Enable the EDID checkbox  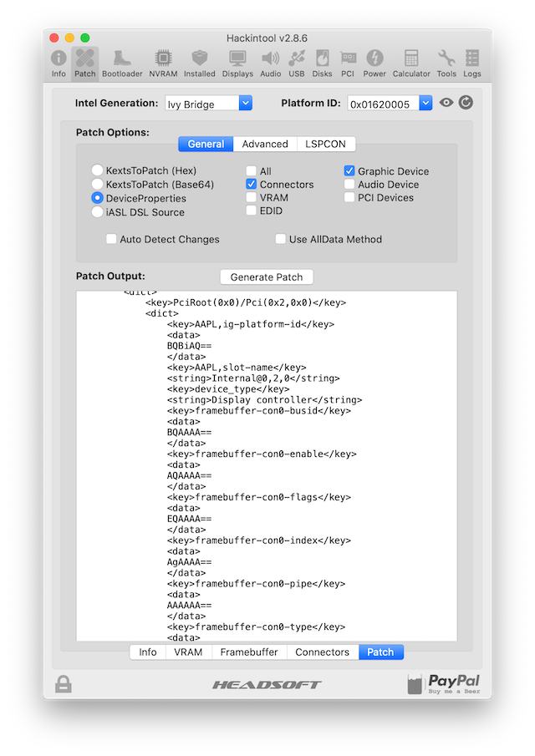coord(251,211)
